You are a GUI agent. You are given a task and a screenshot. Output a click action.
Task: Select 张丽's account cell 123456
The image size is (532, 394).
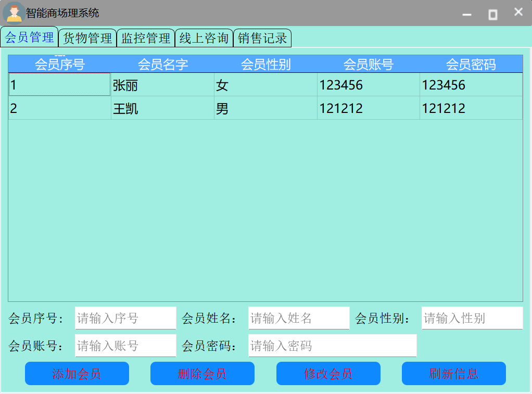pyautogui.click(x=369, y=84)
